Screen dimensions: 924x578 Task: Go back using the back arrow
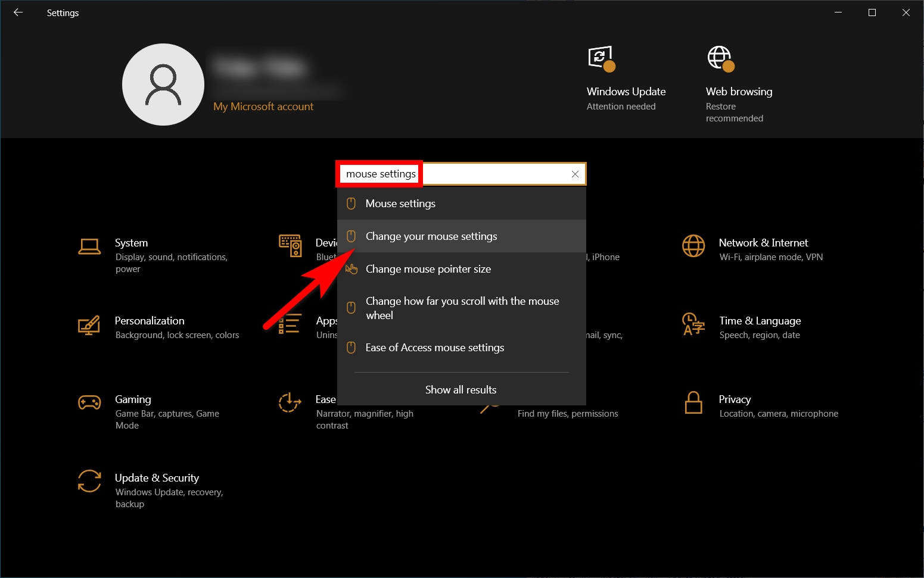(18, 13)
